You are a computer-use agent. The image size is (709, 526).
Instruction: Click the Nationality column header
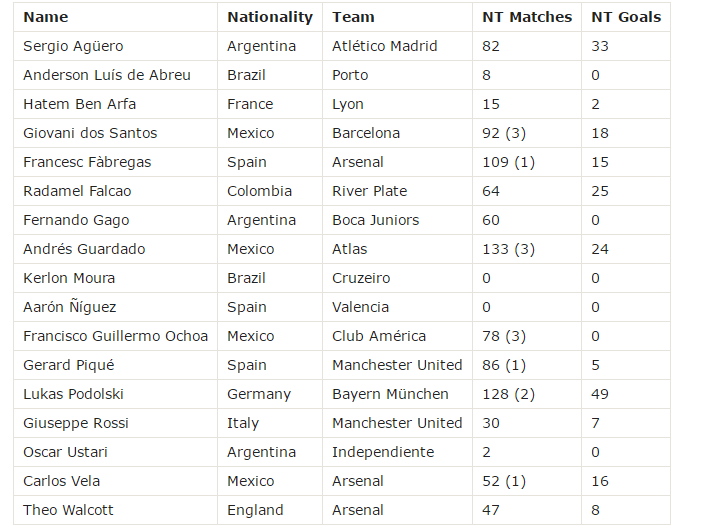(x=269, y=17)
